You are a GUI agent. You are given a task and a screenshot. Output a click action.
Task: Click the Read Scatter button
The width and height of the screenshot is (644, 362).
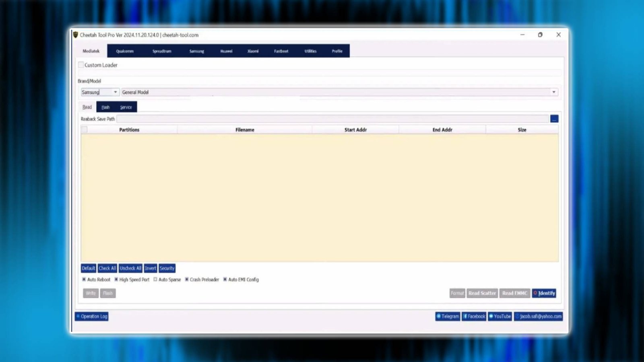tap(482, 293)
